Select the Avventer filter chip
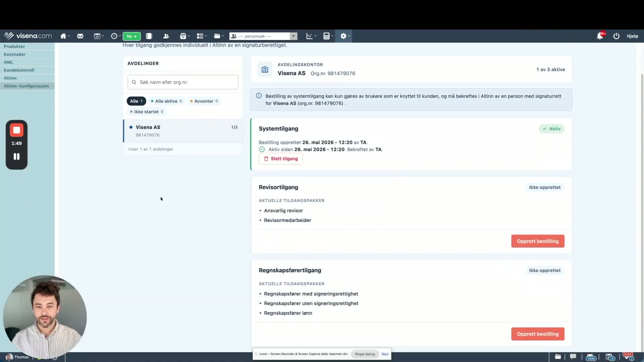Image resolution: width=644 pixels, height=362 pixels. 204,101
